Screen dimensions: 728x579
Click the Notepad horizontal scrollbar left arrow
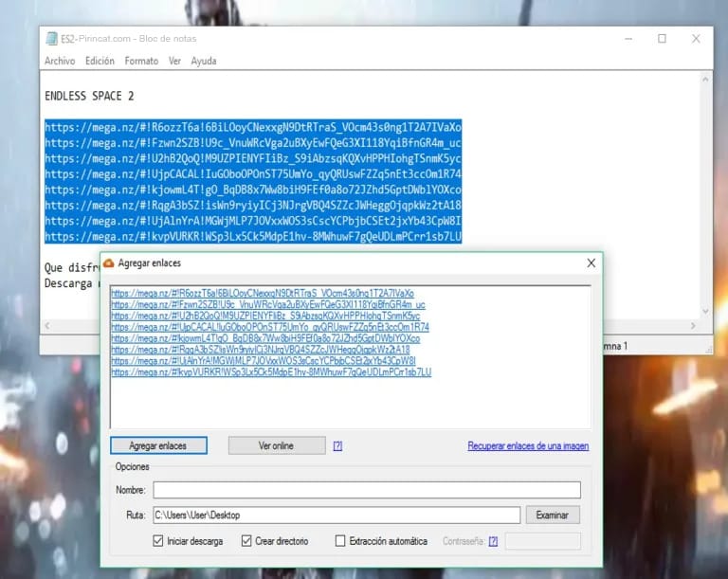tap(47, 326)
